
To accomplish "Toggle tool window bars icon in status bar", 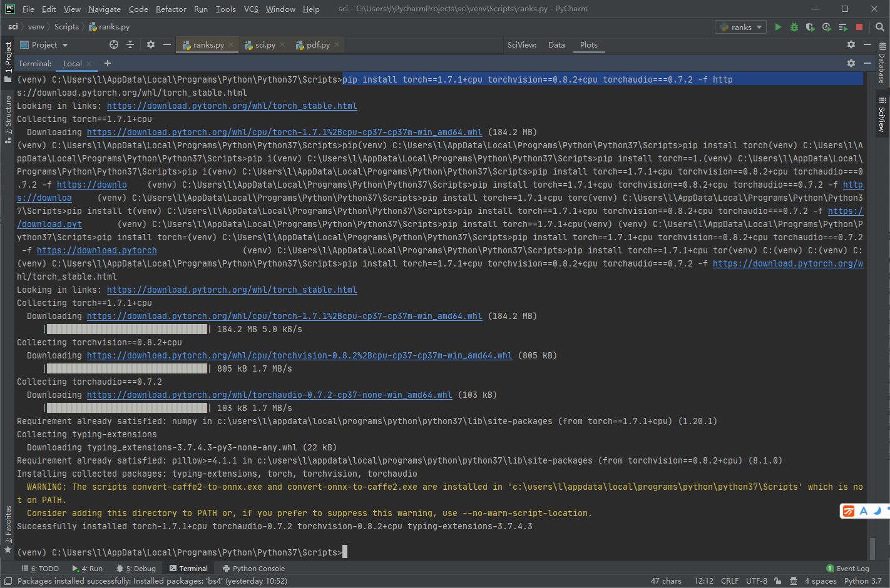I will (7, 581).
